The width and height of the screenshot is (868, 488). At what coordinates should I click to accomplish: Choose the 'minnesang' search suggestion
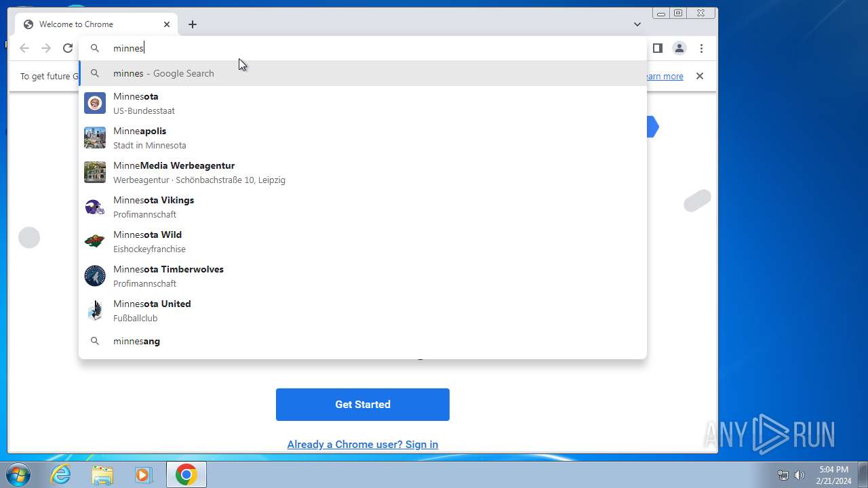point(363,341)
